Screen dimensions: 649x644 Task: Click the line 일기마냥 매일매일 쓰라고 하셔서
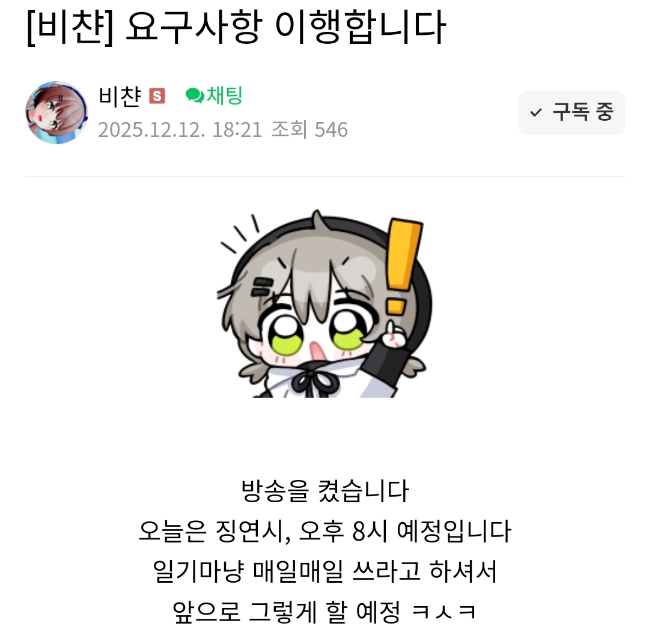pyautogui.click(x=325, y=571)
